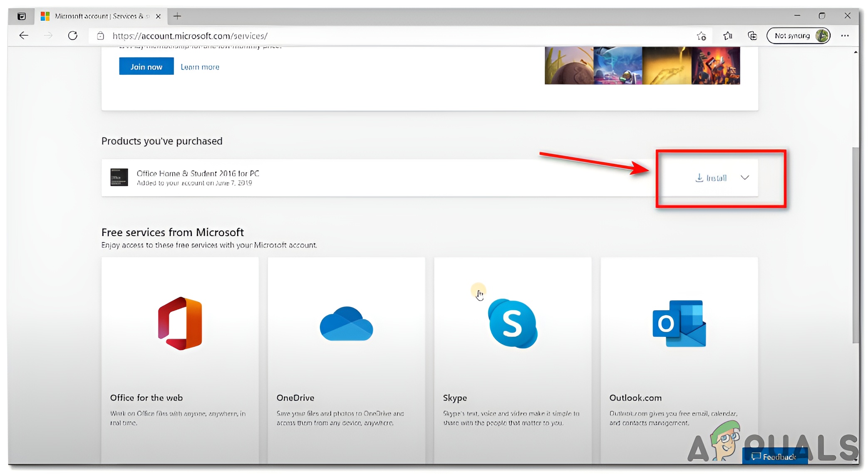This screenshot has height=474, width=868.
Task: Click the Outlook.com envelope icon
Action: point(679,323)
